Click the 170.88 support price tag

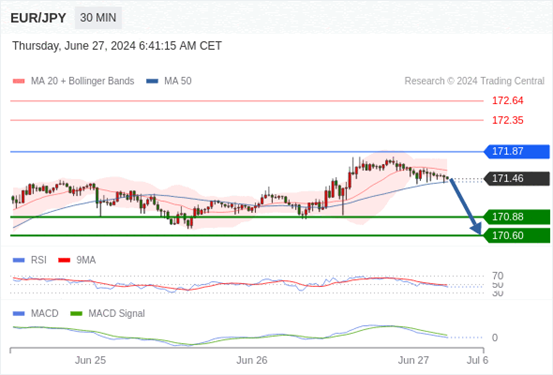tap(517, 217)
